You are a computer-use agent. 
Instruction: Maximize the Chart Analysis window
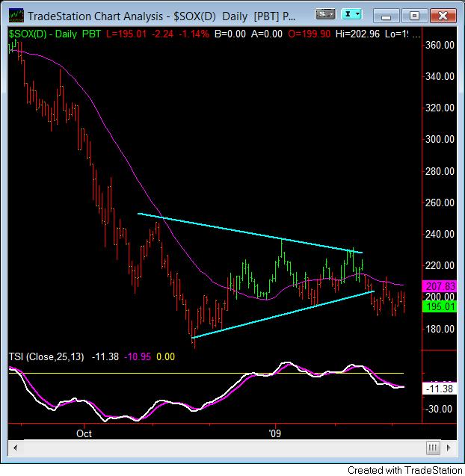coord(415,16)
